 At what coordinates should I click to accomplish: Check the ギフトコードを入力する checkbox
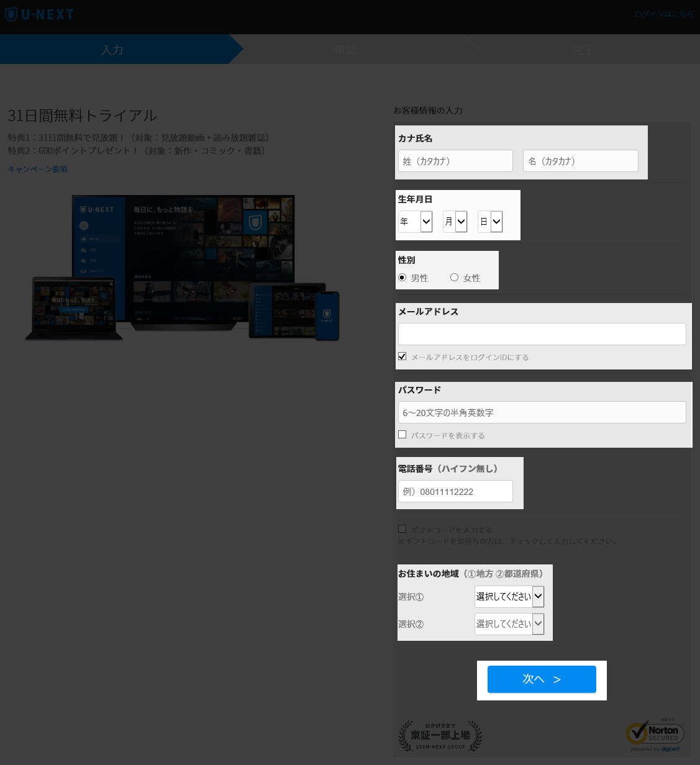point(402,529)
